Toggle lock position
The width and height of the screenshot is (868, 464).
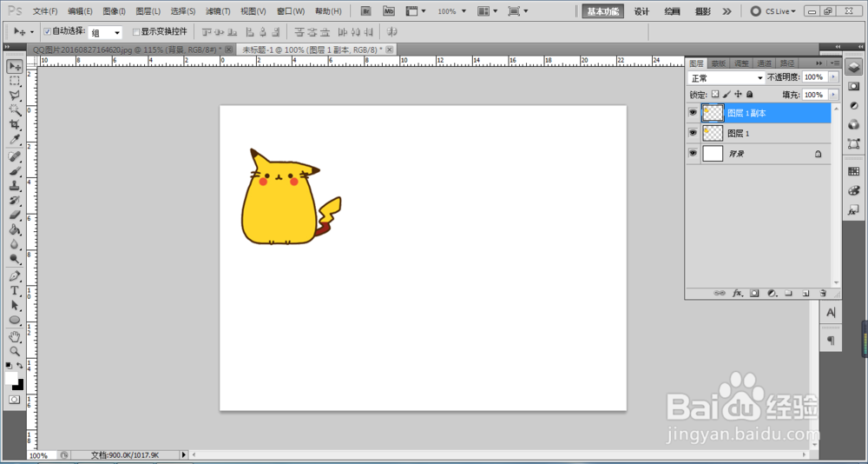[738, 94]
